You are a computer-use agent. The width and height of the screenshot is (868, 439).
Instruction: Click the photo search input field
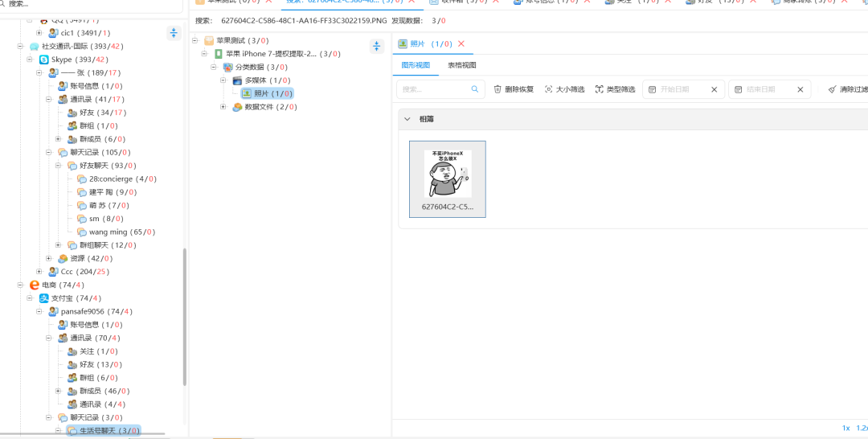point(440,89)
